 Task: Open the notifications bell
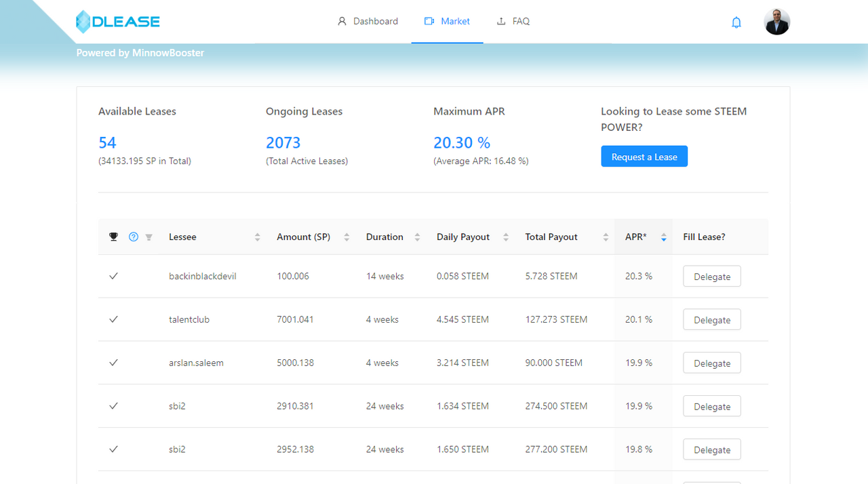tap(736, 22)
